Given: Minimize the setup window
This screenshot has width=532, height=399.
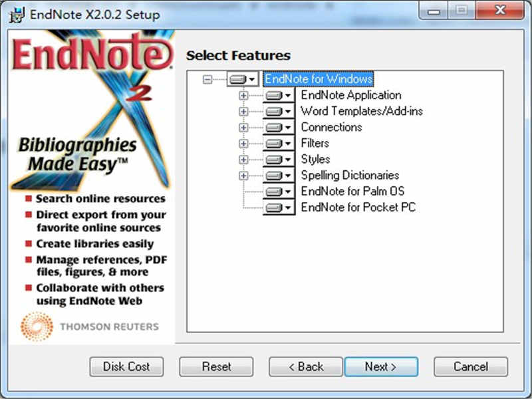Looking at the screenshot, I should pyautogui.click(x=434, y=11).
